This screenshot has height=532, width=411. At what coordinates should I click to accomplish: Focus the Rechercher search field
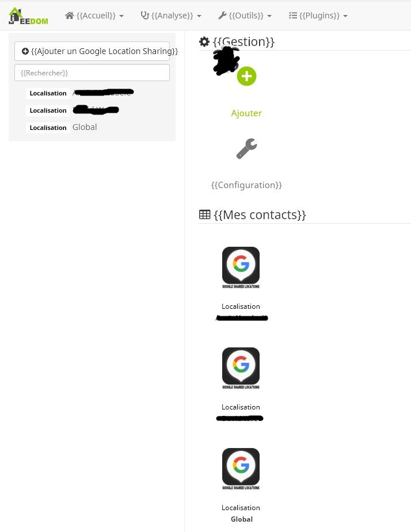coord(92,72)
